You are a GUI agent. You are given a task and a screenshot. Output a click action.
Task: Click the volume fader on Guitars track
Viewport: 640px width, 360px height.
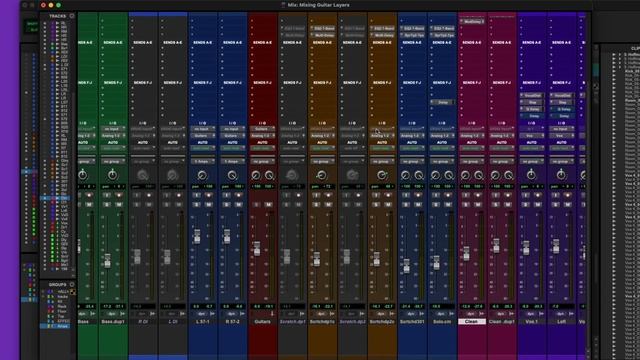coord(257,248)
